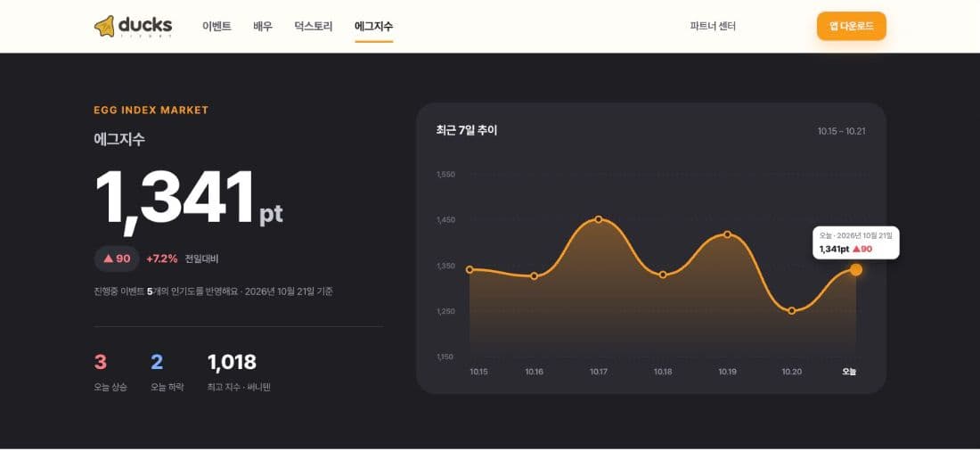Screen dimensions: 980x451
Task: Click the 1,018 최고 지수 value
Action: click(232, 362)
